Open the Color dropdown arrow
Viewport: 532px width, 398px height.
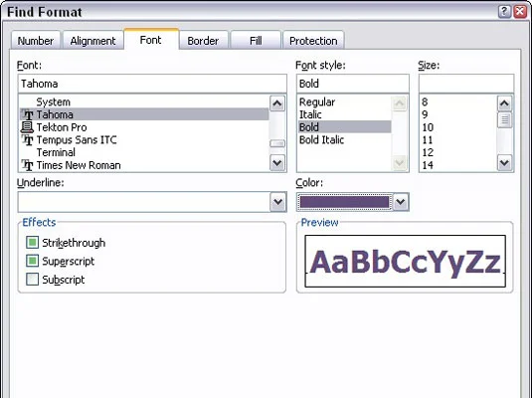click(x=401, y=202)
